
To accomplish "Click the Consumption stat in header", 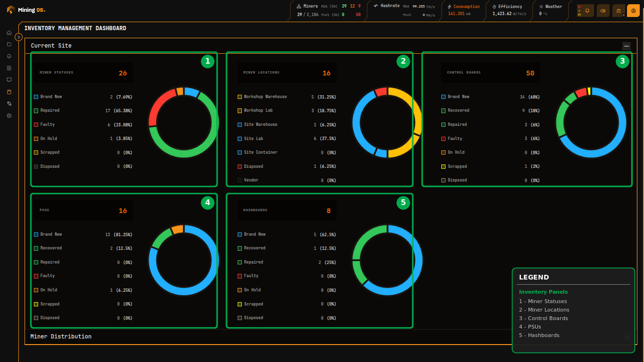I will pos(463,10).
